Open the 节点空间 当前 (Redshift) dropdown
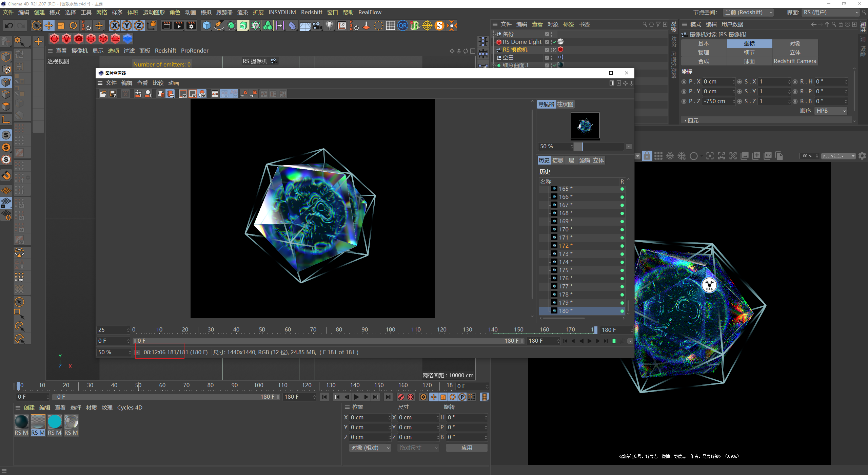The height and width of the screenshot is (475, 868). point(748,13)
